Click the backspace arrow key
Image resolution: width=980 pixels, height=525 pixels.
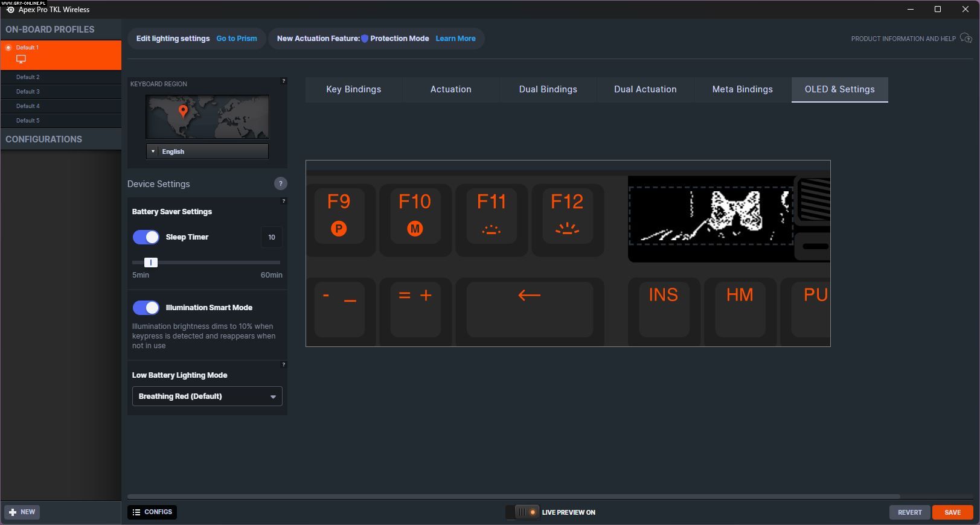tap(530, 308)
